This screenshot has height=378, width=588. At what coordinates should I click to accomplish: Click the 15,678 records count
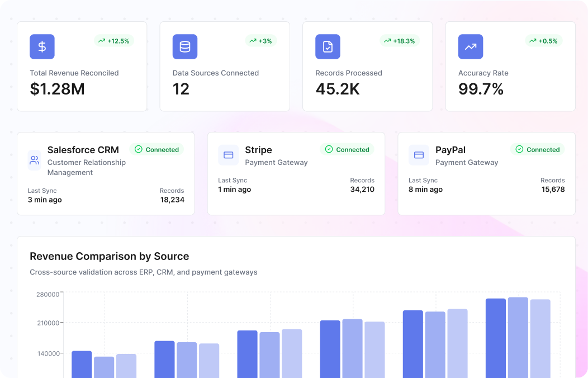(x=553, y=190)
